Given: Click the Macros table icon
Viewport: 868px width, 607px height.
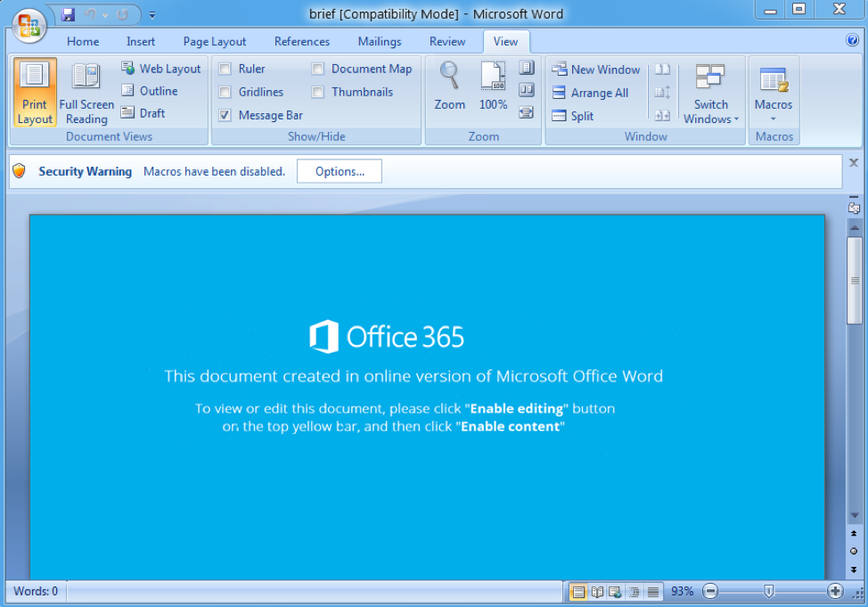Looking at the screenshot, I should tap(774, 79).
